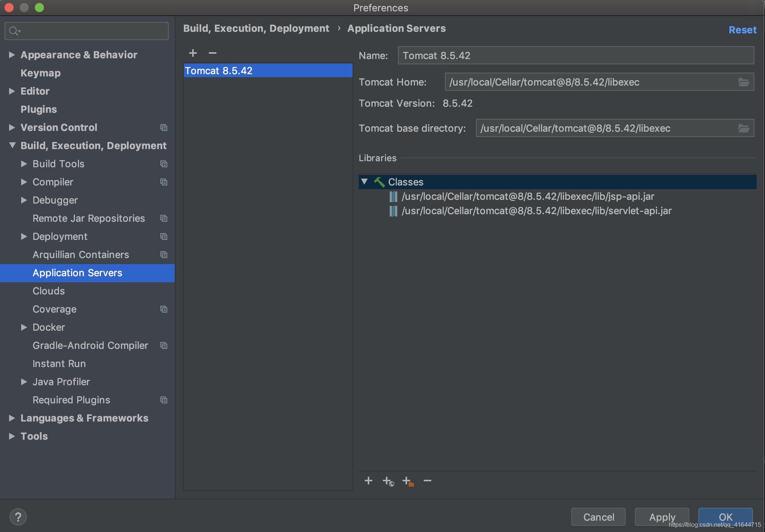This screenshot has width=765, height=532.
Task: Open help via question mark button
Action: (18, 517)
